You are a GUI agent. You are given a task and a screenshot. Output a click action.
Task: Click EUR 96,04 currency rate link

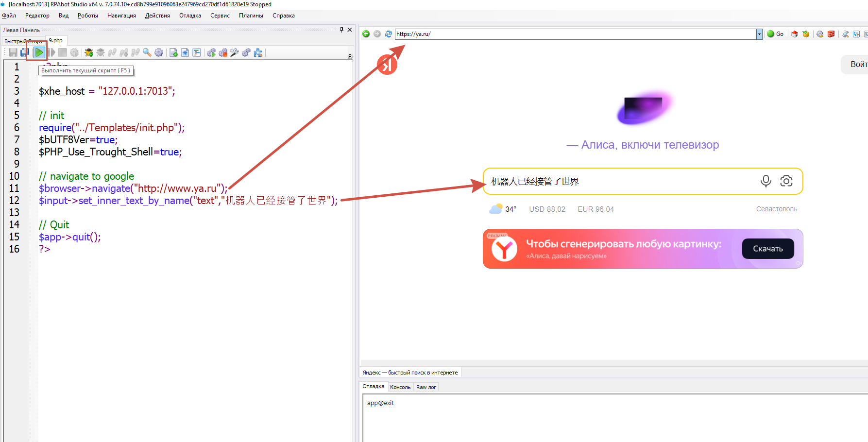(x=596, y=209)
